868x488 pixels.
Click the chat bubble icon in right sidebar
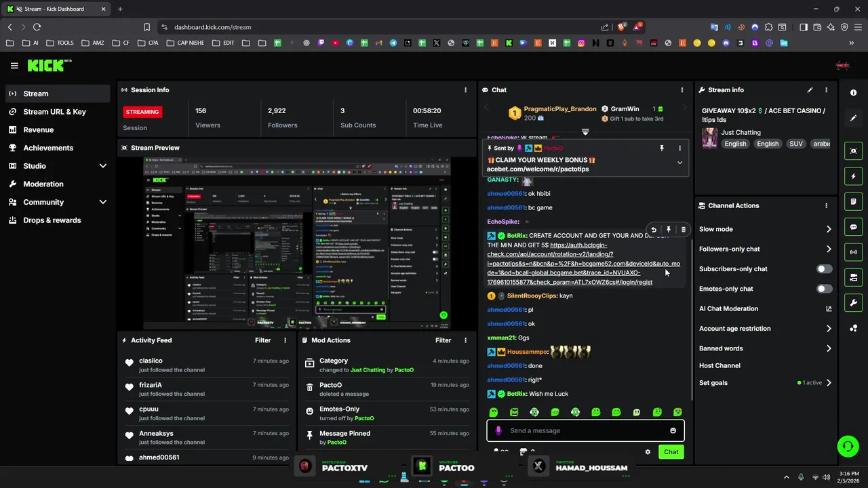pyautogui.click(x=853, y=227)
